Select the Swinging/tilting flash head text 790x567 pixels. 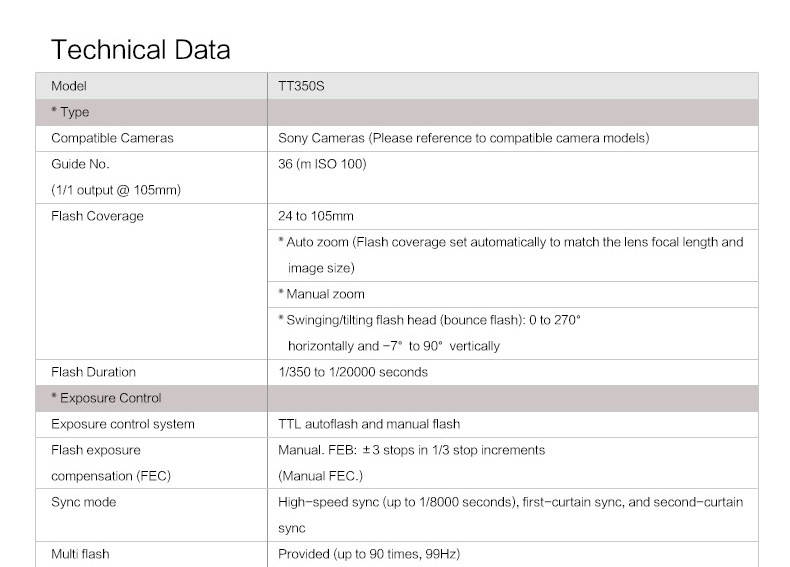[429, 320]
